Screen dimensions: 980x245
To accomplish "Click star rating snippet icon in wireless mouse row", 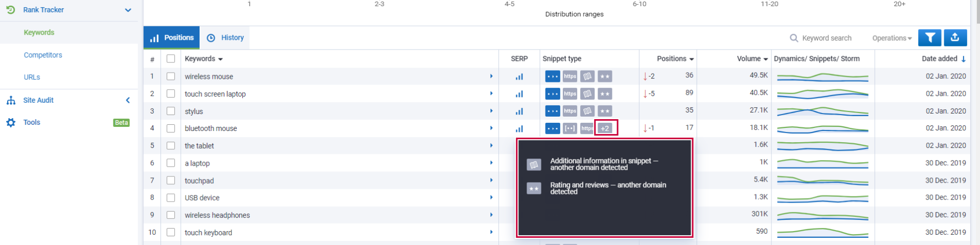I will [605, 76].
